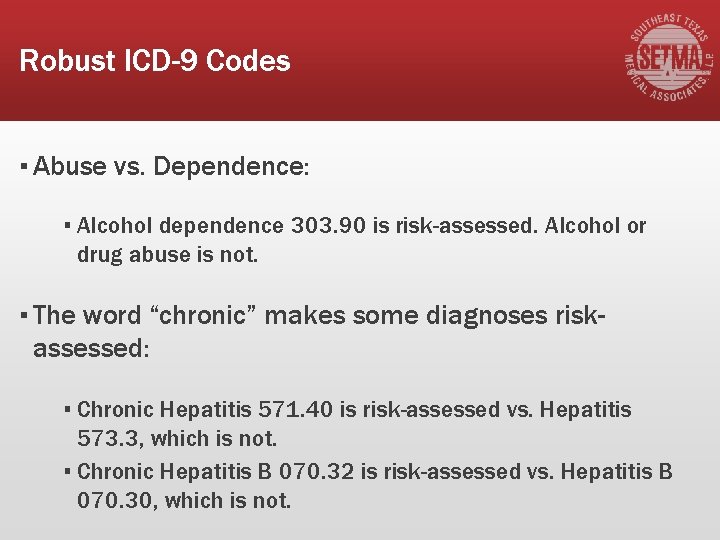720x540 pixels.
Task: Click the Chronic Hepatitis 571.40 line
Action: [354, 409]
